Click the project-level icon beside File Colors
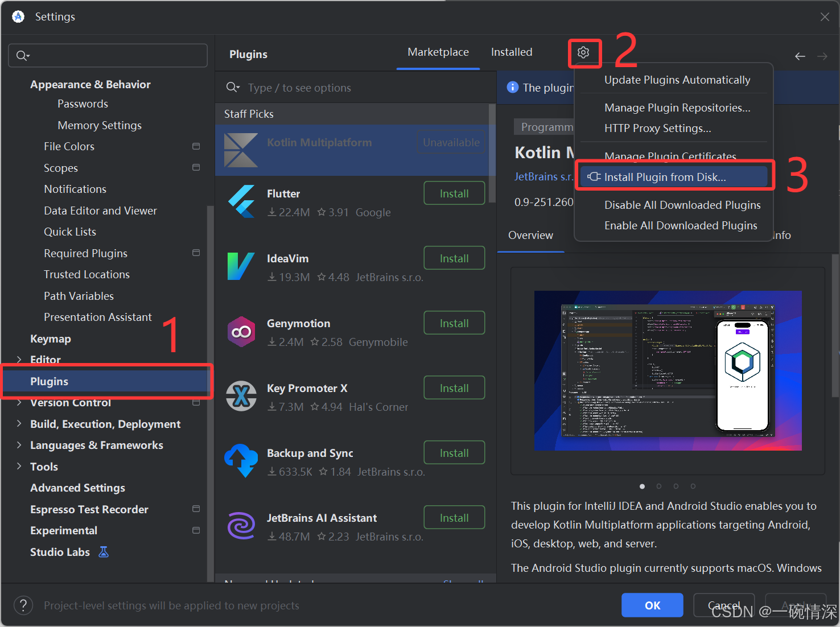Screen dimensions: 840x627 [x=196, y=146]
